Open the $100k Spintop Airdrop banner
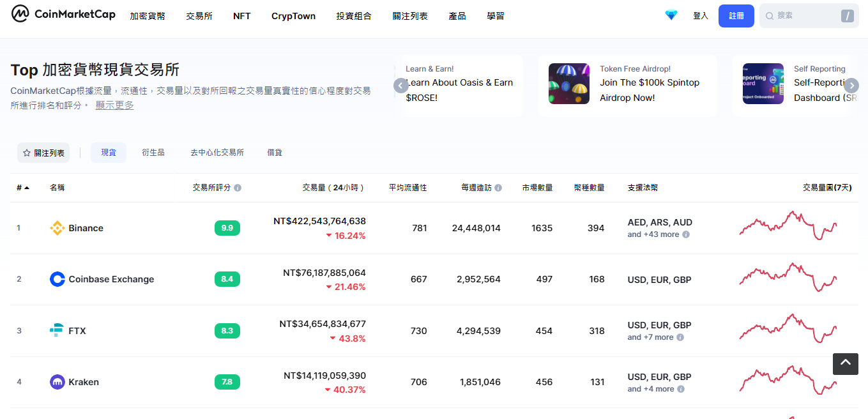Image resolution: width=868 pixels, height=419 pixels. (628, 86)
